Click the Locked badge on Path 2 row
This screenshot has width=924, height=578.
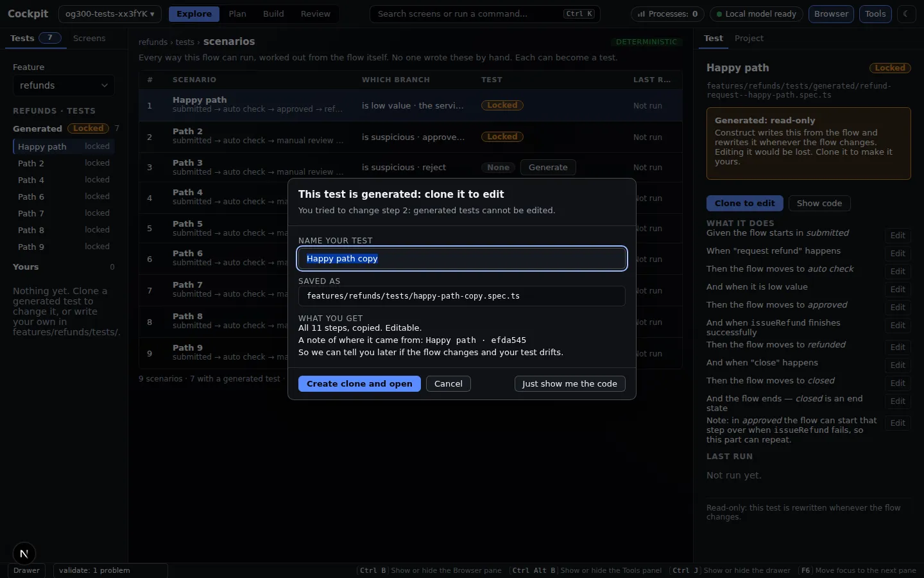click(x=502, y=137)
